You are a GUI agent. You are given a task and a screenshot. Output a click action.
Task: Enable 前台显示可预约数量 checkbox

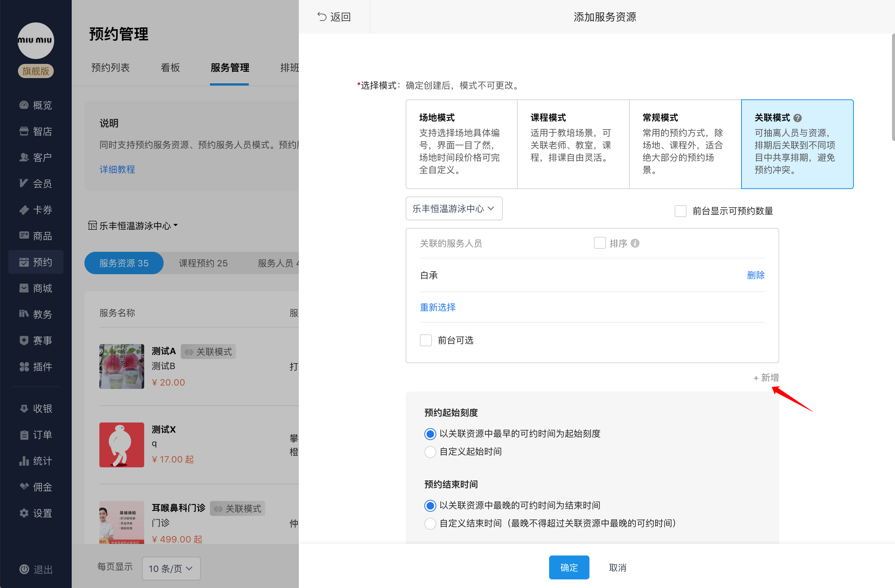[x=680, y=211]
